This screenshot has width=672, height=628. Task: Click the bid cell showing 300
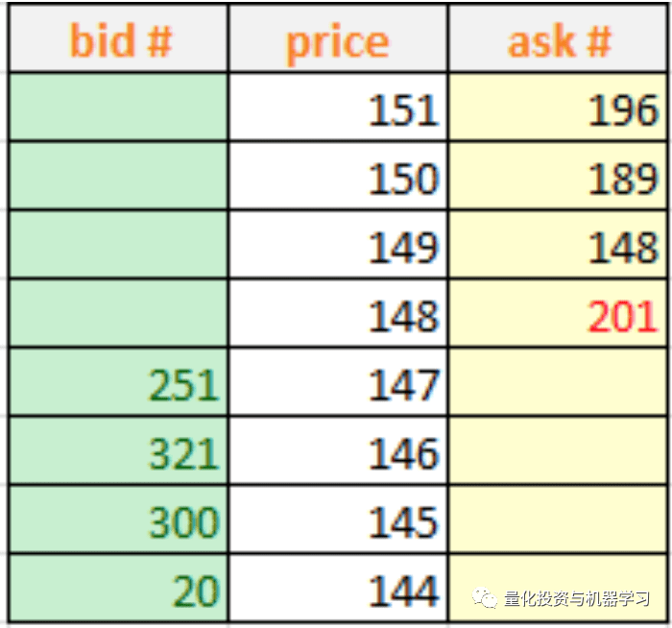point(119,520)
